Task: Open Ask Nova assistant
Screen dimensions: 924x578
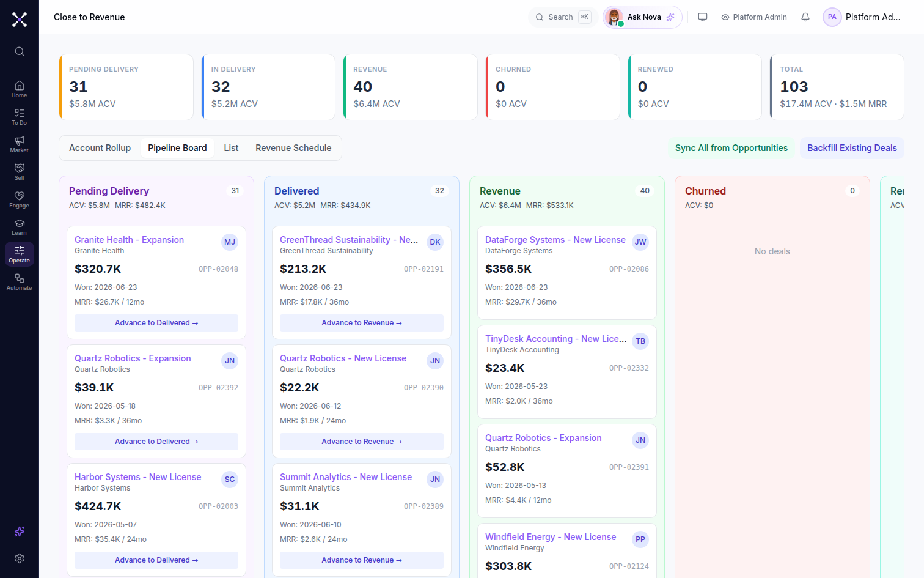Action: 643,17
